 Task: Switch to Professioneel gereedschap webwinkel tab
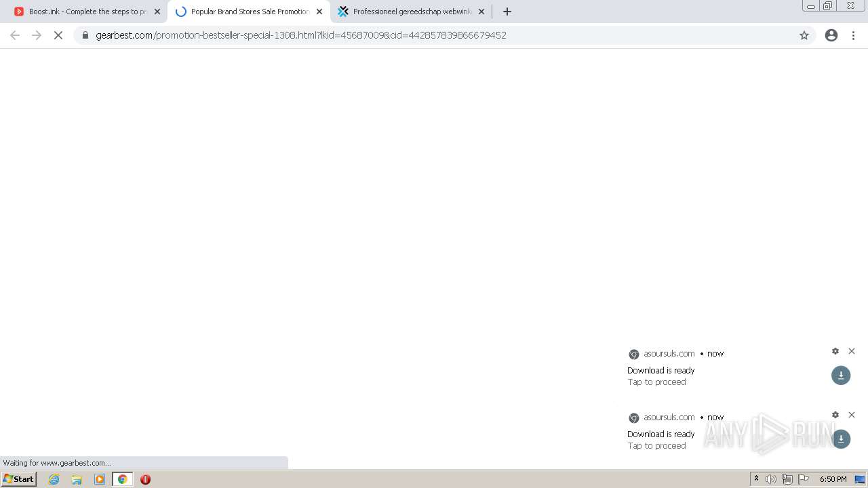coord(411,12)
